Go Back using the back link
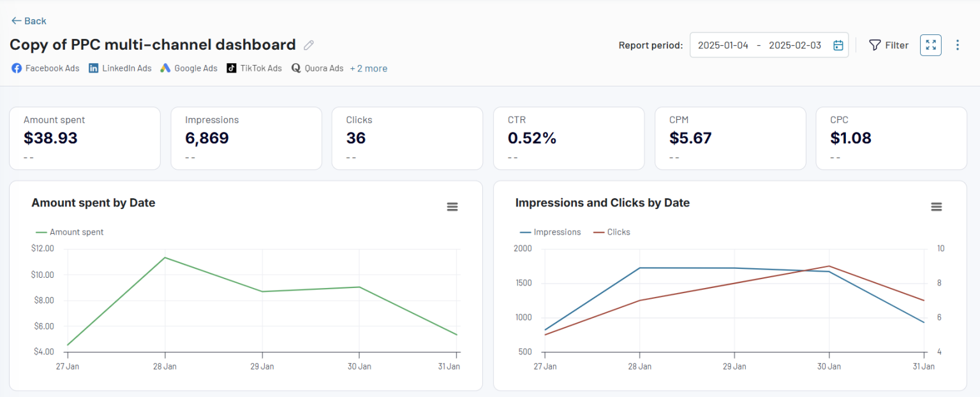Image resolution: width=980 pixels, height=397 pixels. pos(28,20)
